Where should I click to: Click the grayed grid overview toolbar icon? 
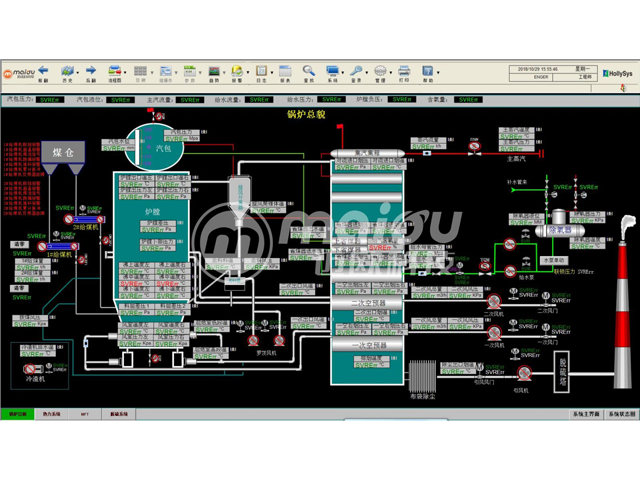coord(140,71)
